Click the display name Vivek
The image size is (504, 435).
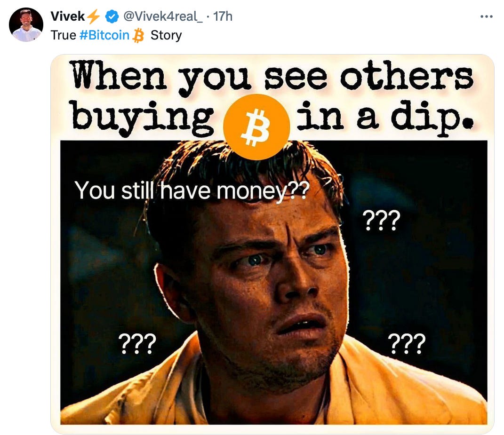[67, 16]
